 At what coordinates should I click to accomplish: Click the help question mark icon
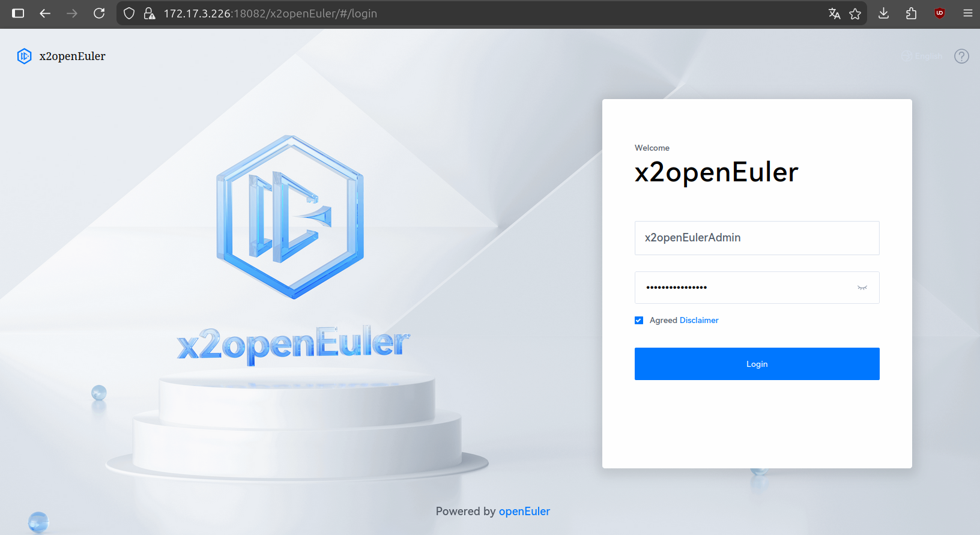(x=961, y=56)
